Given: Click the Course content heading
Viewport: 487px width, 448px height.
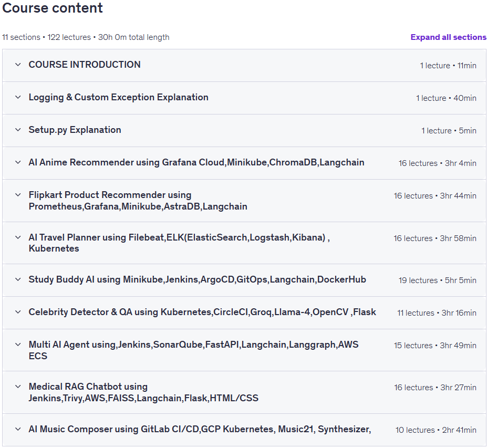Looking at the screenshot, I should 53,8.
